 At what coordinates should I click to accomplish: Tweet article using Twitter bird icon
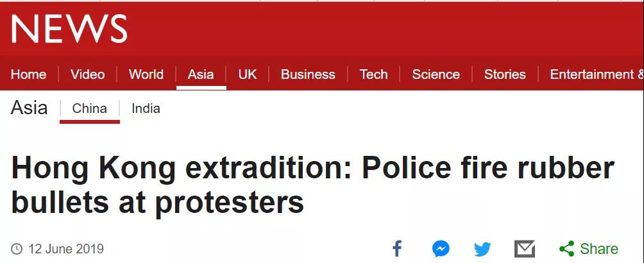tap(482, 249)
